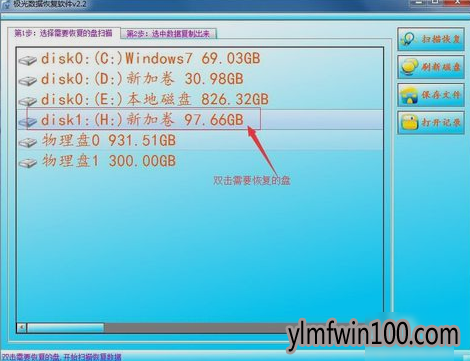This screenshot has width=470, height=361.
Task: Click the magnifier icon on 扫描恢复 button
Action: (409, 39)
